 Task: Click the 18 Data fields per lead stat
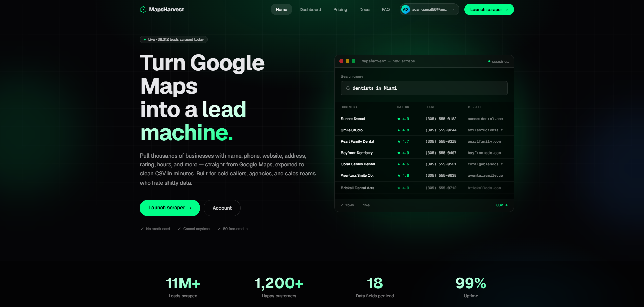tap(375, 287)
